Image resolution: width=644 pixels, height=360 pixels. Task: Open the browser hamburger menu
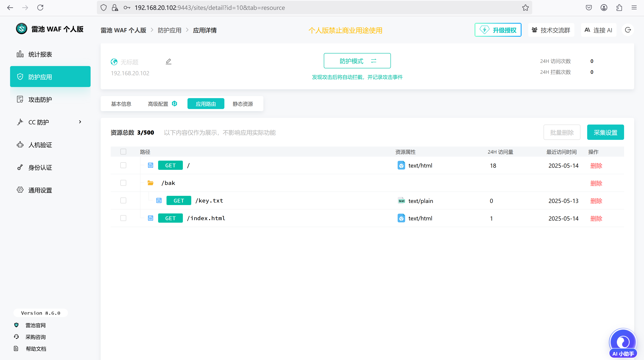pos(634,8)
